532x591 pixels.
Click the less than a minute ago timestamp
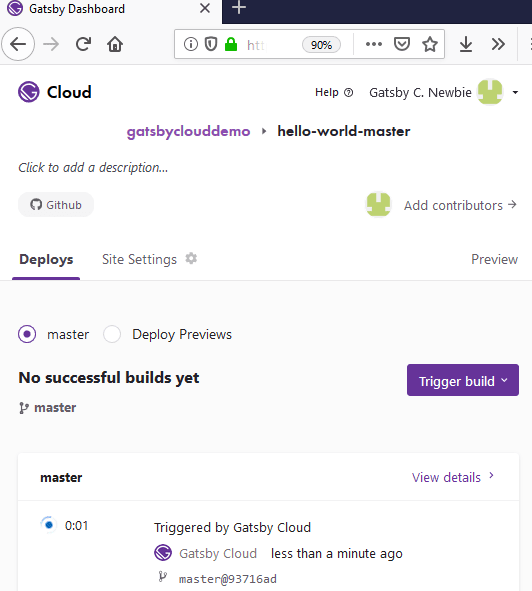337,553
